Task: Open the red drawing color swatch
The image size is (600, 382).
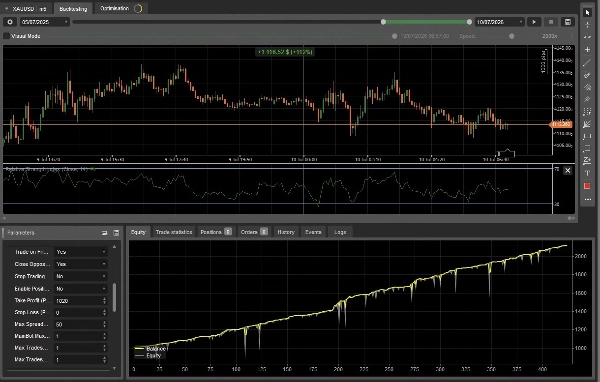Action: pyautogui.click(x=587, y=186)
